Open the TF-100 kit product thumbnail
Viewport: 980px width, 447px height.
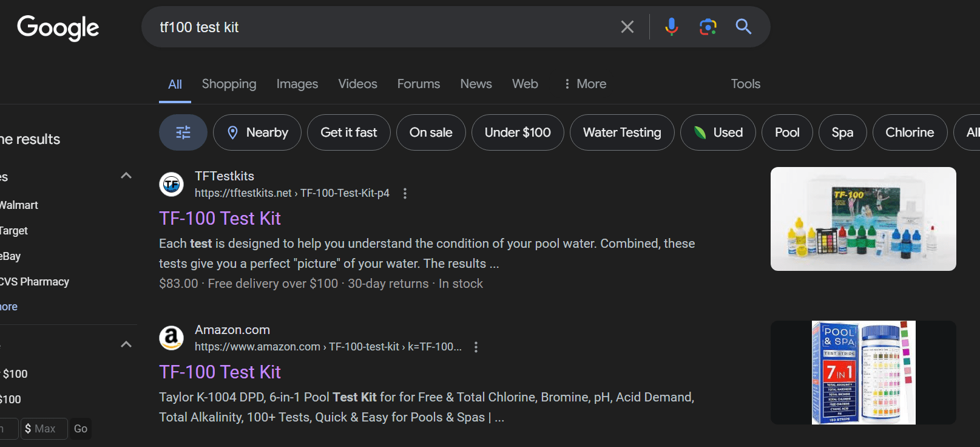coord(863,219)
